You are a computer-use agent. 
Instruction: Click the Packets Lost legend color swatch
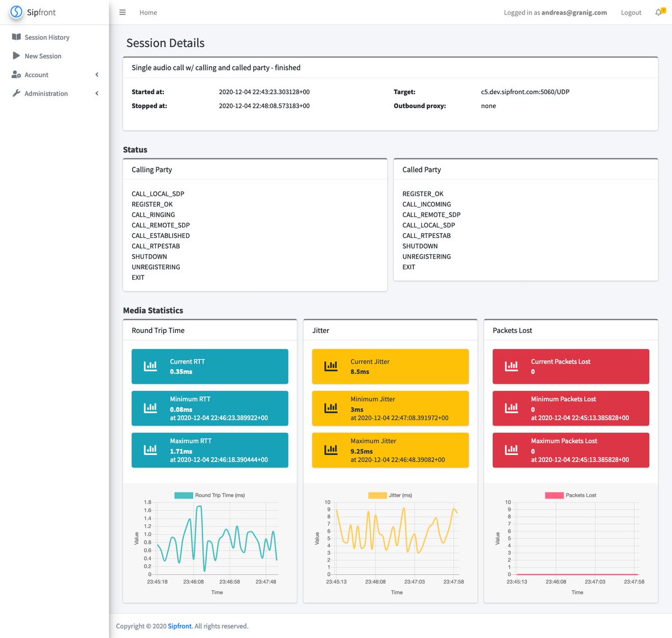553,495
